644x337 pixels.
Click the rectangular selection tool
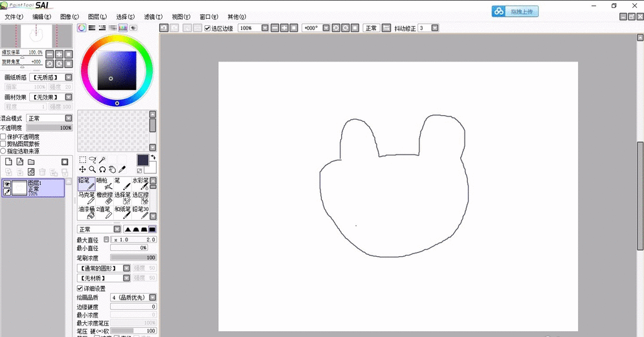pyautogui.click(x=82, y=160)
